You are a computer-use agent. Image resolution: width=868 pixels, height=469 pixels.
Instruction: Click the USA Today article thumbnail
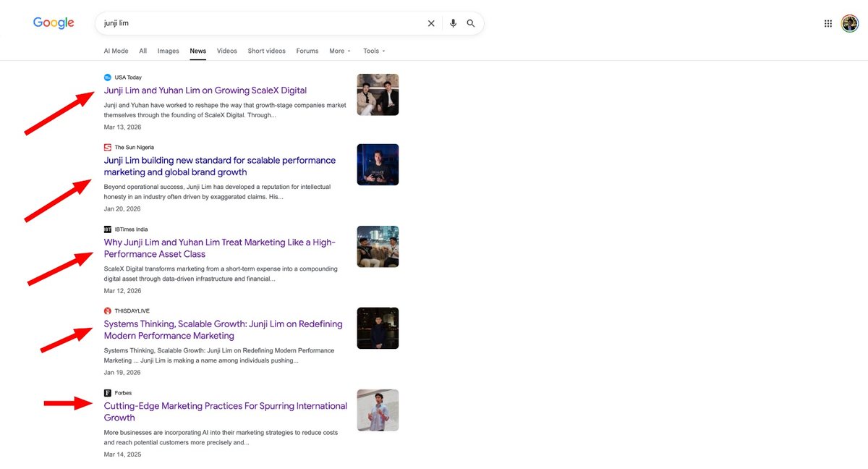378,95
